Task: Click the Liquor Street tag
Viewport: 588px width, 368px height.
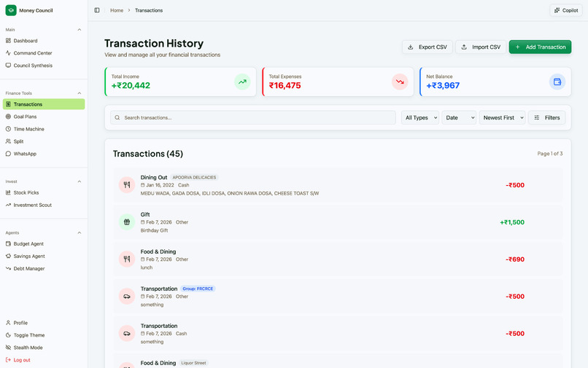Action: (193, 363)
